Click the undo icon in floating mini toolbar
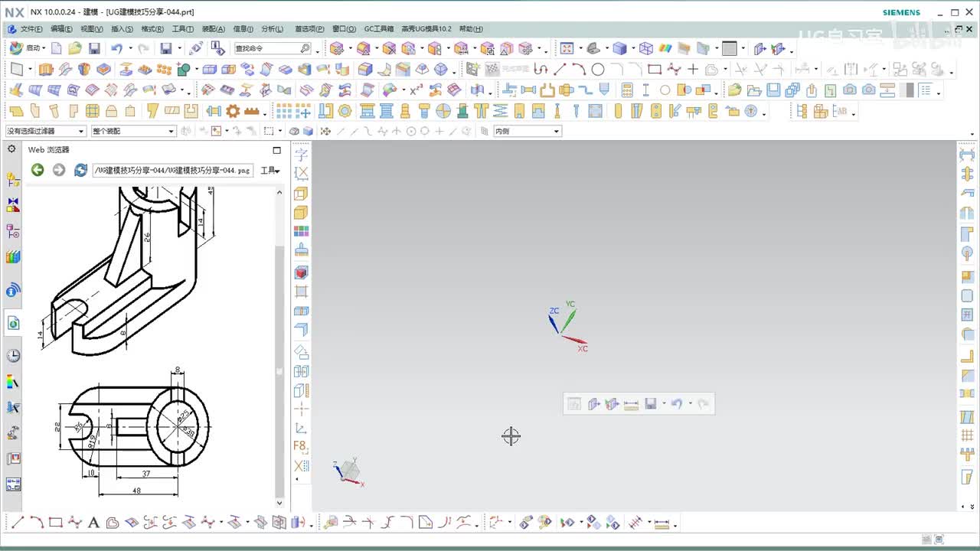This screenshot has height=551, width=980. coord(676,403)
